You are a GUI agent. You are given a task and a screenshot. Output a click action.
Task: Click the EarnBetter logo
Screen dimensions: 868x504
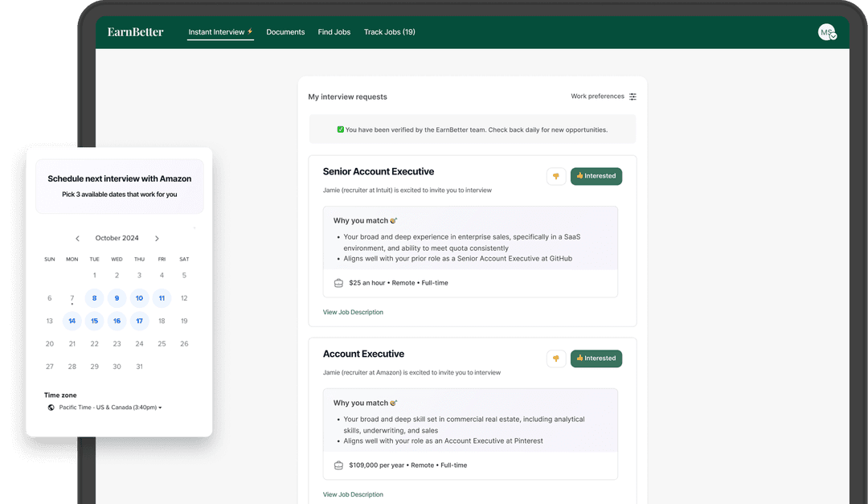(x=135, y=32)
